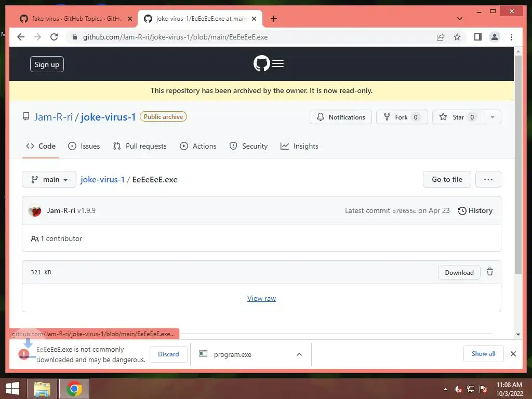This screenshot has width=532, height=399.
Task: Close the joke-virus-1 EeEeEeE.exe tab
Action: pyautogui.click(x=254, y=19)
